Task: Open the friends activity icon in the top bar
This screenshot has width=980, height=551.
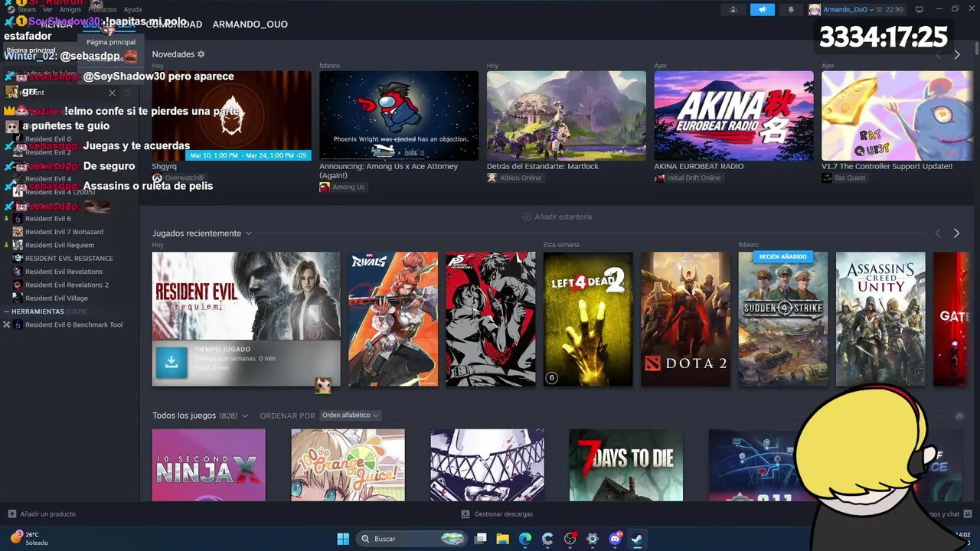Action: click(733, 9)
